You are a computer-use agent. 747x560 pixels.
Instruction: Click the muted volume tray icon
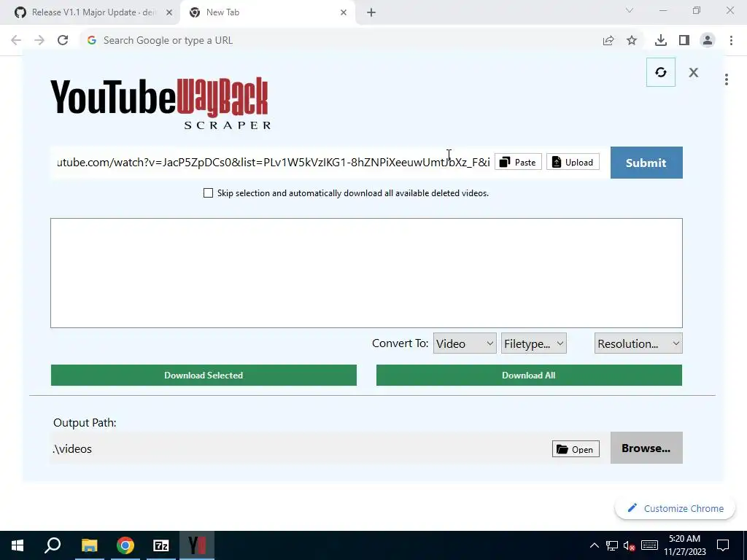pyautogui.click(x=630, y=545)
